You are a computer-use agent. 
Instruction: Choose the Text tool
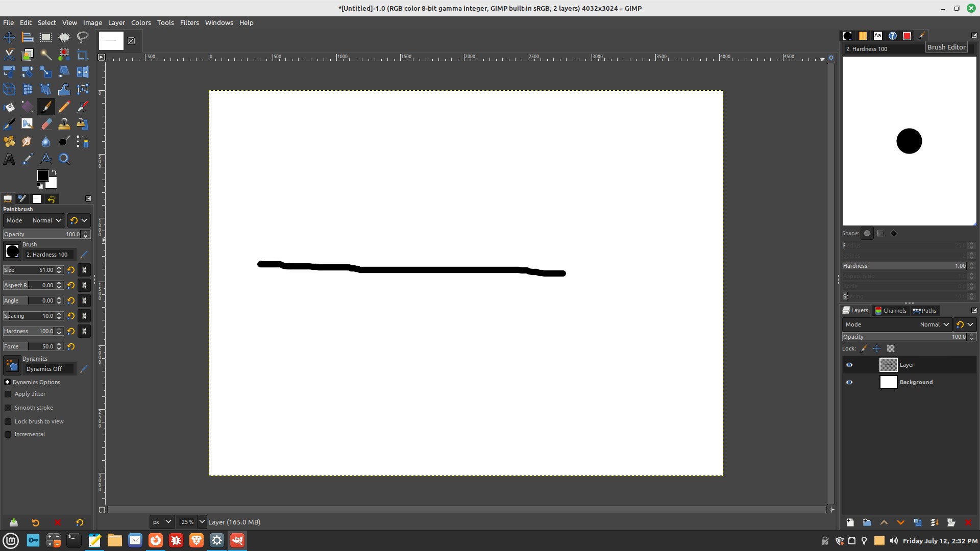(x=9, y=159)
